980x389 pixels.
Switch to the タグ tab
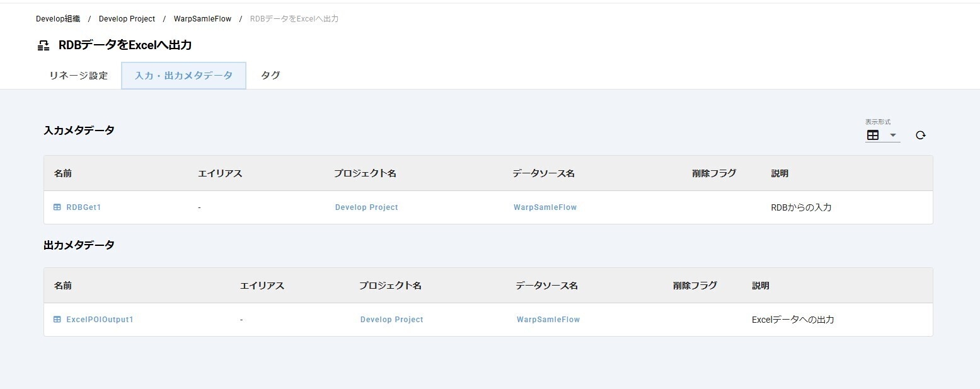[x=270, y=75]
